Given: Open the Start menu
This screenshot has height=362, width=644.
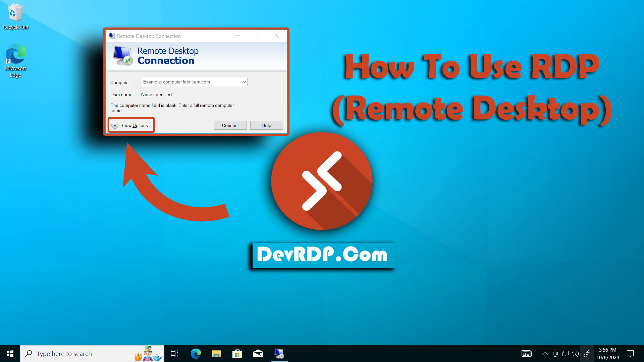Looking at the screenshot, I should coord(10,353).
